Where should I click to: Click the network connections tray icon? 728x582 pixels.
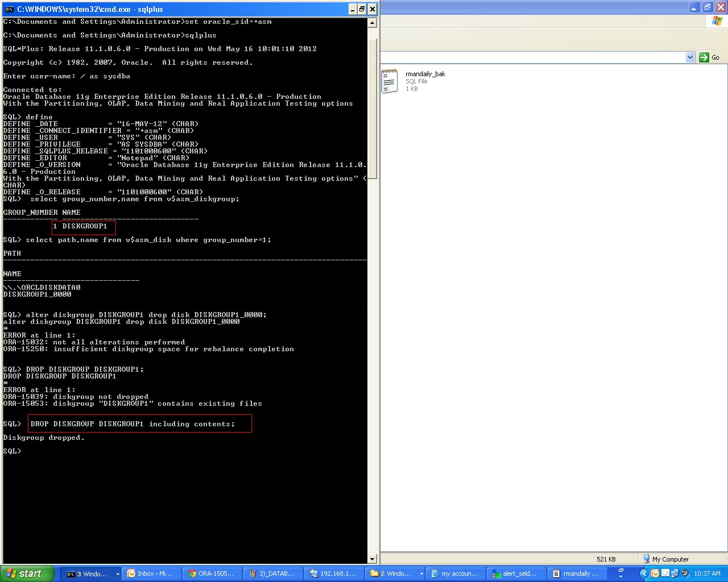tap(675, 573)
